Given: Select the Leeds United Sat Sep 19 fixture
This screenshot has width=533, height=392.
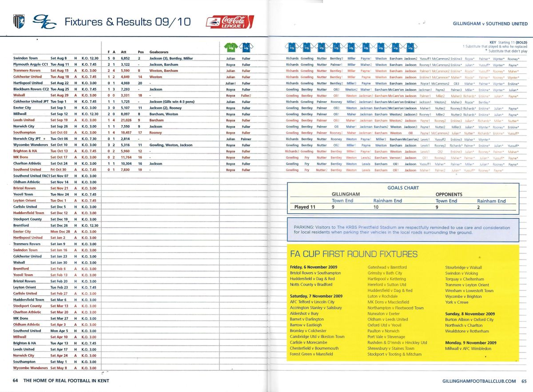Looking at the screenshot, I should 56,120.
